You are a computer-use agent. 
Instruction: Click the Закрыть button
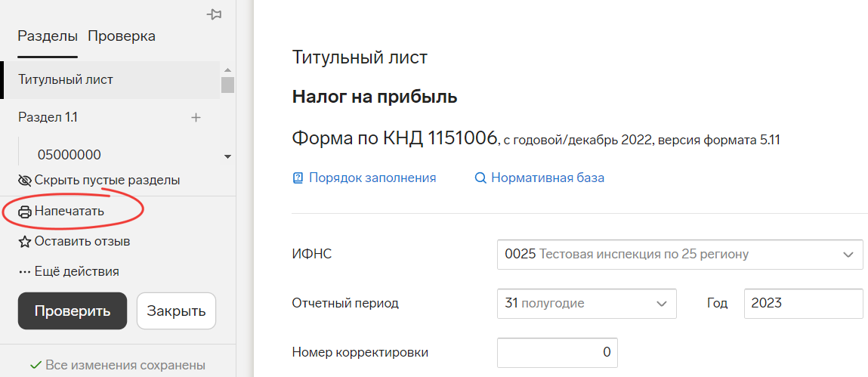[x=176, y=311]
